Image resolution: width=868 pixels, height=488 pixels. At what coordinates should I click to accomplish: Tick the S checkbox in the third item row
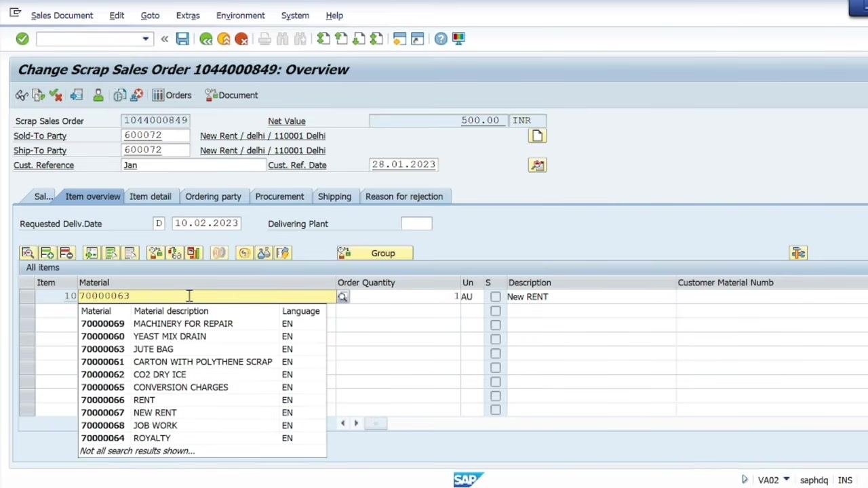(x=496, y=325)
